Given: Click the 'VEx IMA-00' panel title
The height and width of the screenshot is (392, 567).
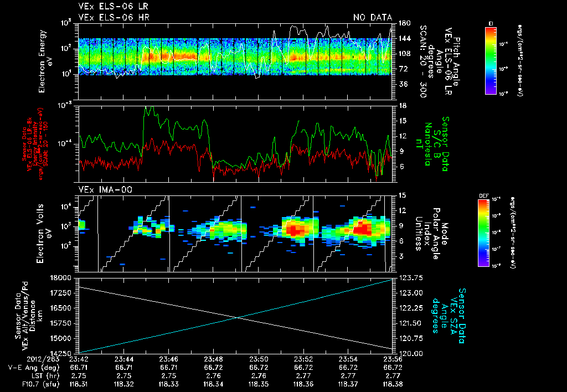Looking at the screenshot, I should click(105, 189).
